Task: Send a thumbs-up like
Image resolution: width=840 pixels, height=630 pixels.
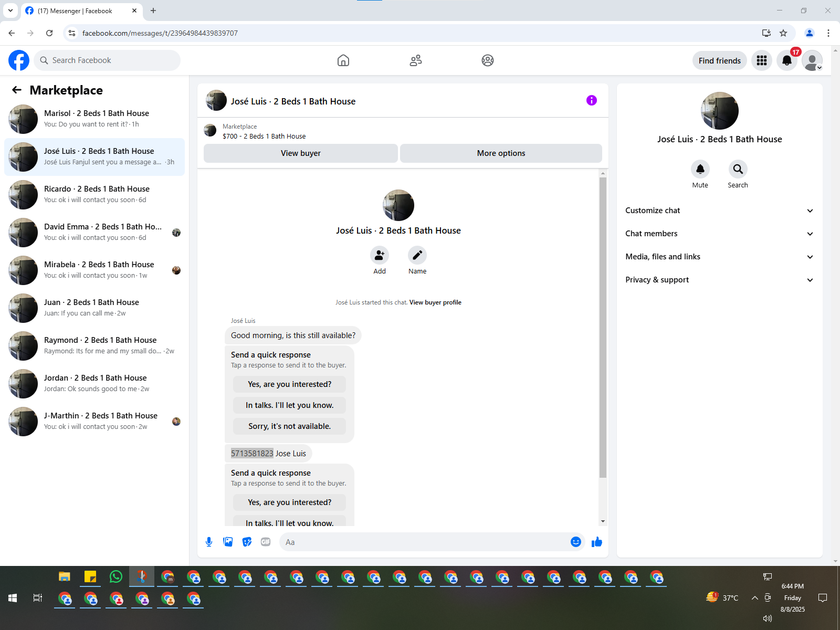Action: coord(597,542)
